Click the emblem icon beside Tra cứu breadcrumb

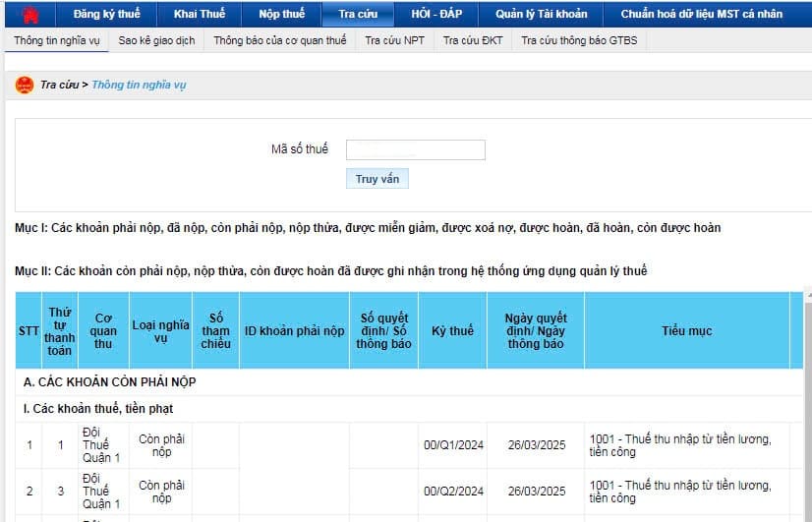pyautogui.click(x=25, y=85)
